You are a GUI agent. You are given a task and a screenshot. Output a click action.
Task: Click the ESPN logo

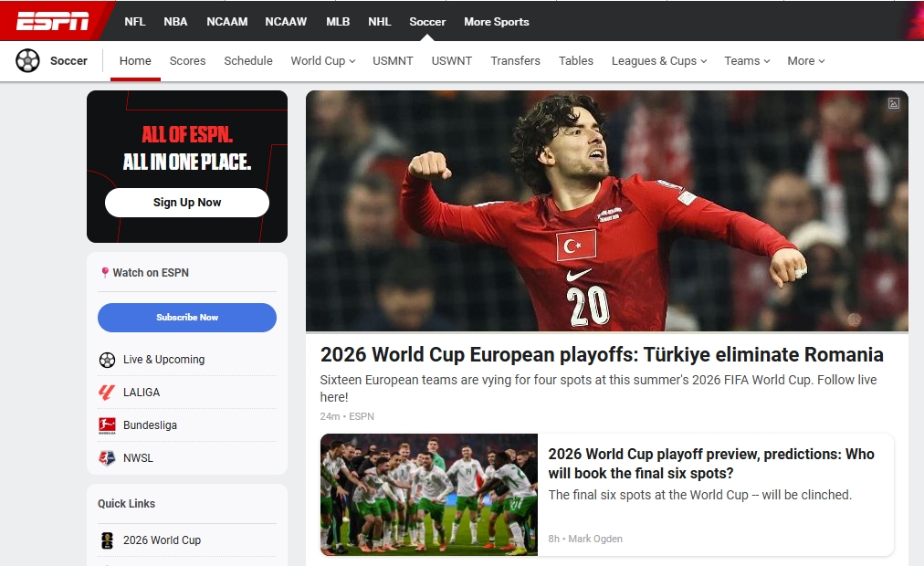click(53, 21)
